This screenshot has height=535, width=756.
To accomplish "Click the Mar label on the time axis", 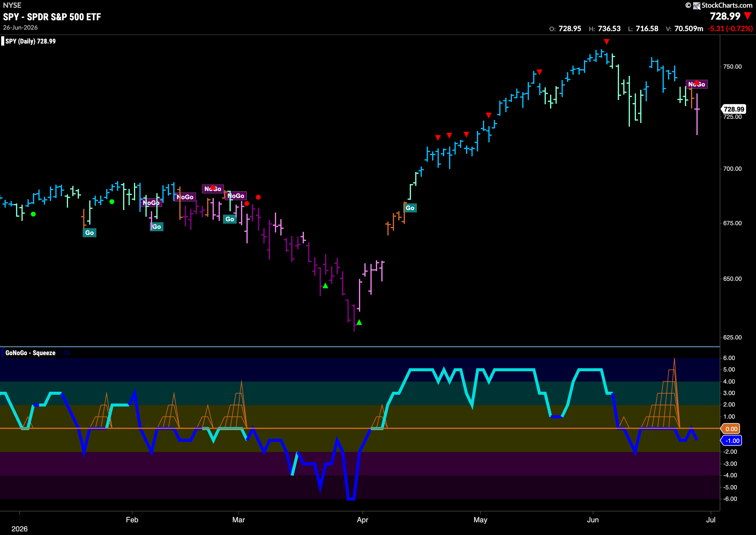I will click(239, 520).
